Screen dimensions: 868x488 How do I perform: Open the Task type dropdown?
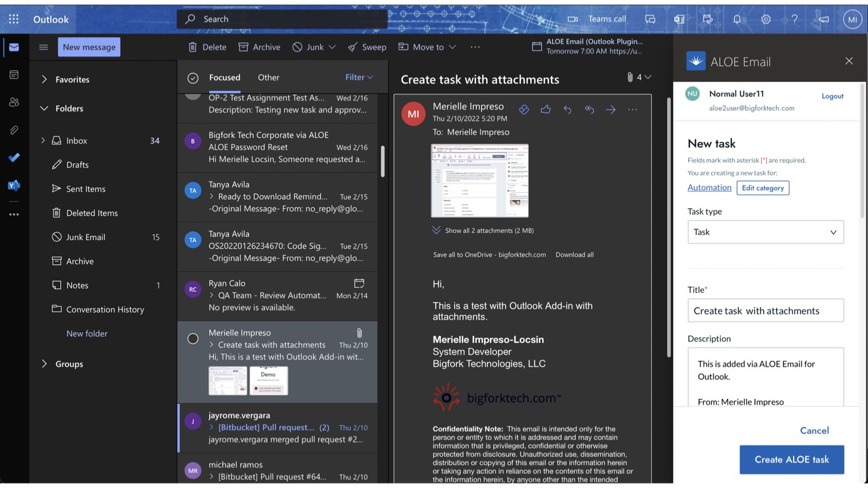pos(766,232)
